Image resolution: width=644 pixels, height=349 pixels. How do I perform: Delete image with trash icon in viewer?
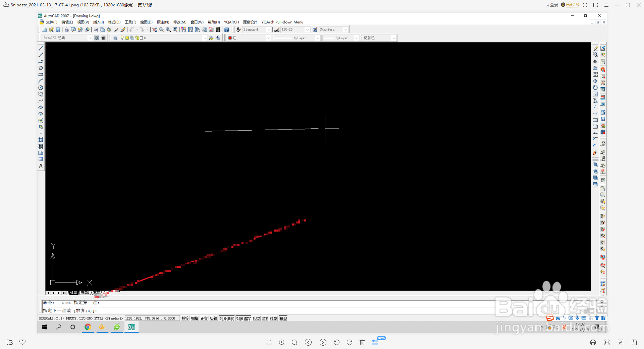(x=362, y=342)
